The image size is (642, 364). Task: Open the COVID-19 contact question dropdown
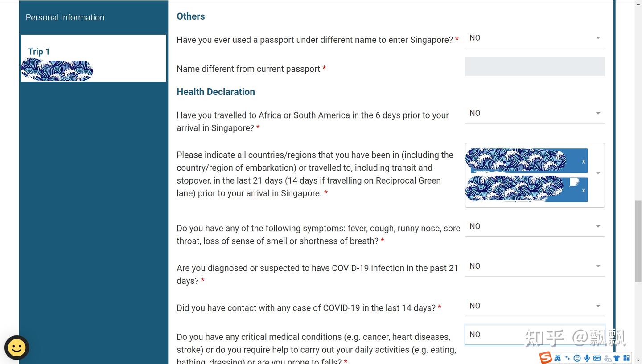(535, 306)
